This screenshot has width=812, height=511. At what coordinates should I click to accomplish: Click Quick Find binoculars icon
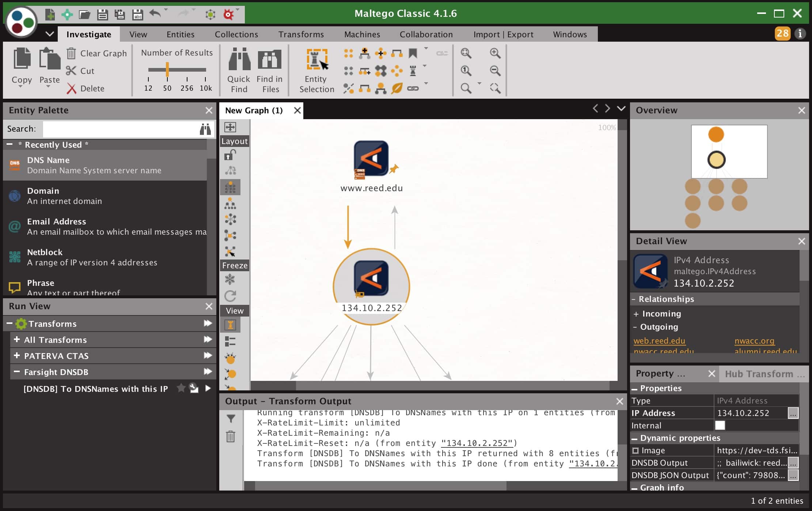click(x=239, y=59)
